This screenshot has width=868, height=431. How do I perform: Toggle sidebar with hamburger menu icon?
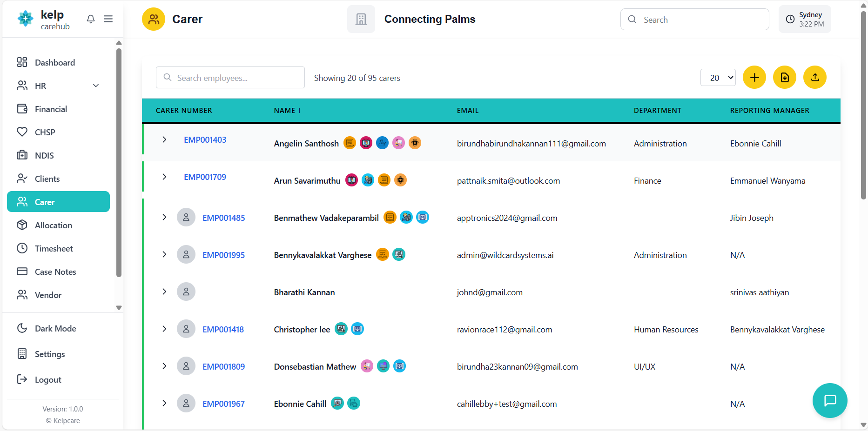click(x=108, y=19)
